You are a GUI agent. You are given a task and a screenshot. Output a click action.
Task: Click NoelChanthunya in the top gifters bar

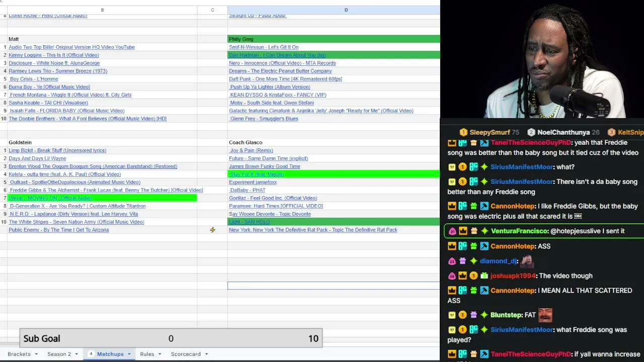pyautogui.click(x=563, y=132)
